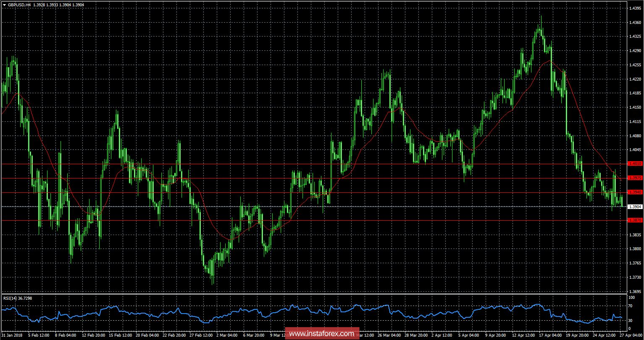The height and width of the screenshot is (340, 644).
Task: Click the 1.4255 price axis label
Action: pyautogui.click(x=635, y=65)
